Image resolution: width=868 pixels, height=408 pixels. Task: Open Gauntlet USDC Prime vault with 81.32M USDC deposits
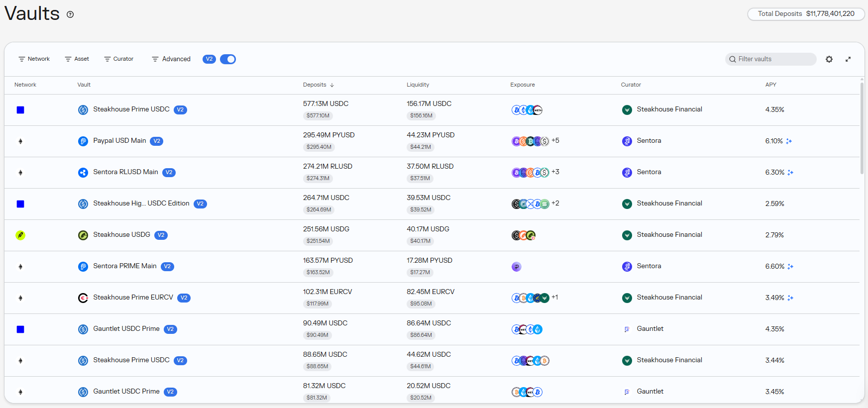point(126,392)
